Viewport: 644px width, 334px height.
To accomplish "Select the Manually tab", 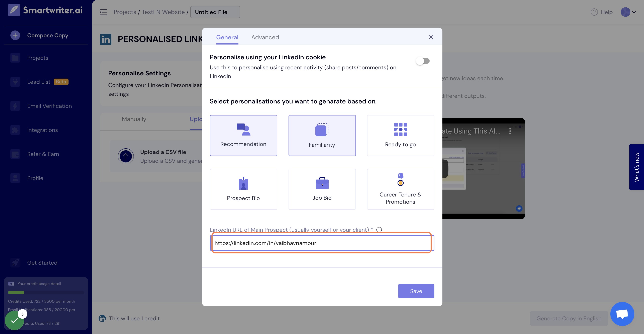I will [x=134, y=119].
